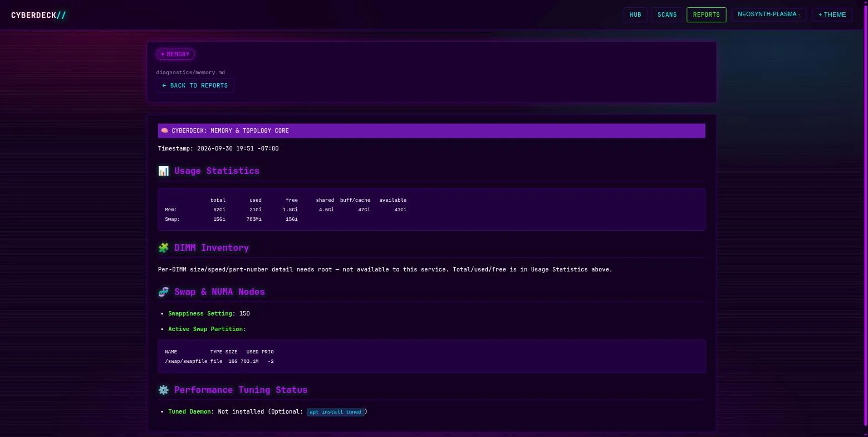Click the Mem free value 1.8Gi
The height and width of the screenshot is (437, 868).
click(290, 210)
